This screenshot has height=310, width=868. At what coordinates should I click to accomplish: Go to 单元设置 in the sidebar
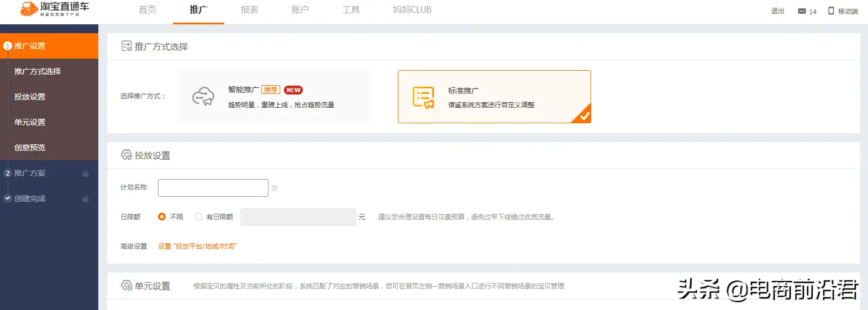click(x=30, y=123)
